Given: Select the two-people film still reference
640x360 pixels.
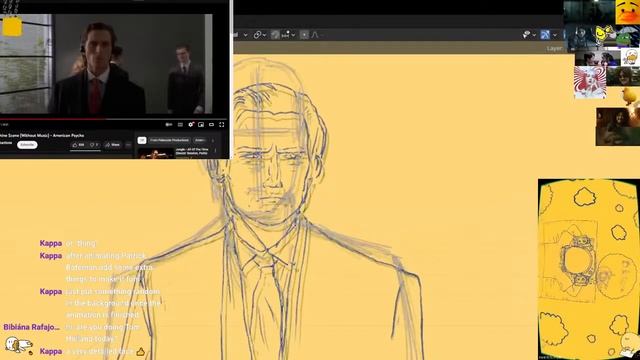Looking at the screenshot, I should point(597,58).
